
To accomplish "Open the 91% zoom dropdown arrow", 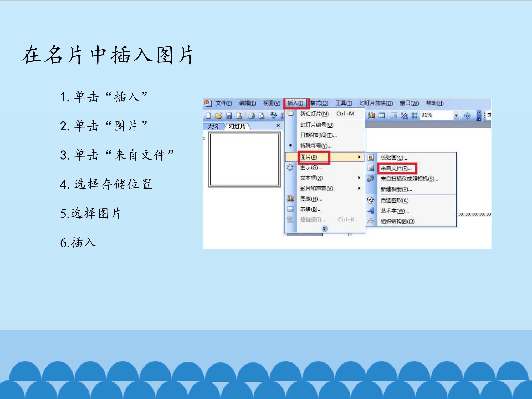I will coord(456,116).
